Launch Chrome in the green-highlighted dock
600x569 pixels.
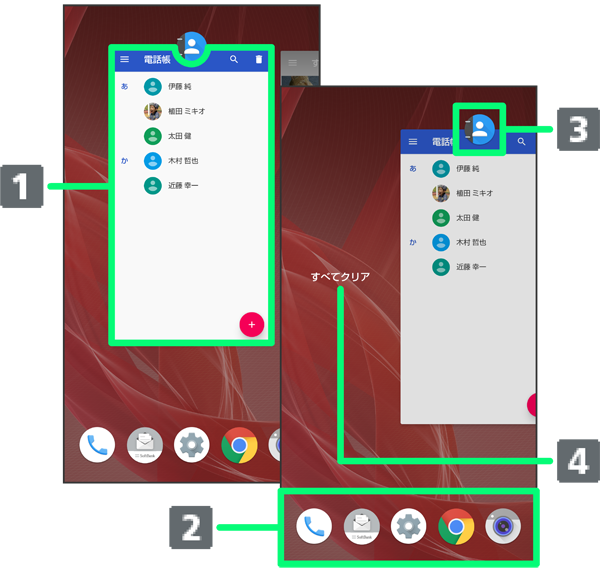pyautogui.click(x=455, y=526)
